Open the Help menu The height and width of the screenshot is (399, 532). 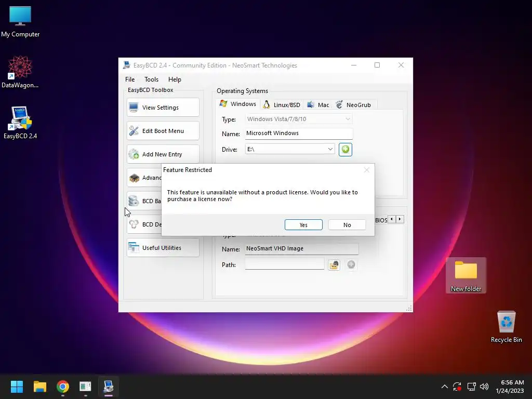coord(175,79)
